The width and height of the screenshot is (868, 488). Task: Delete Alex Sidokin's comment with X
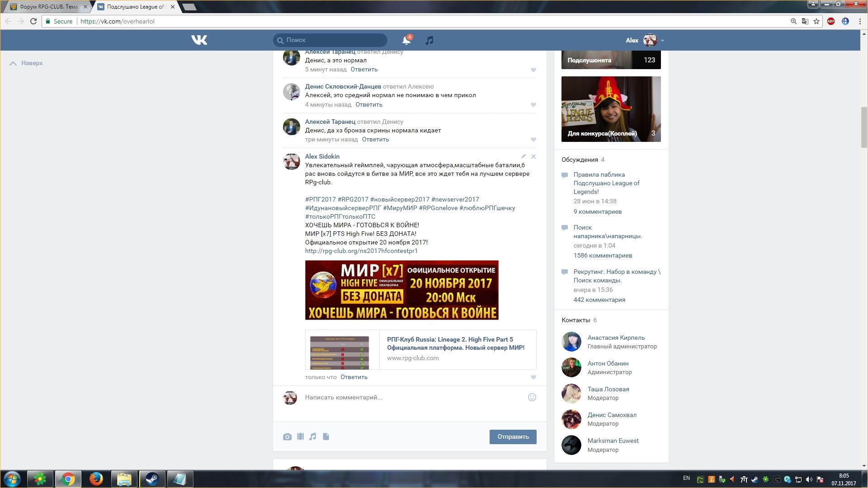tap(533, 156)
